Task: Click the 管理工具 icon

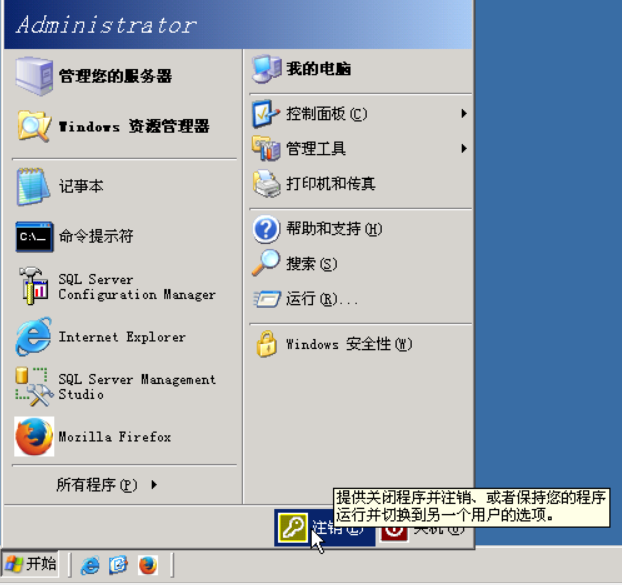Action: (266, 148)
